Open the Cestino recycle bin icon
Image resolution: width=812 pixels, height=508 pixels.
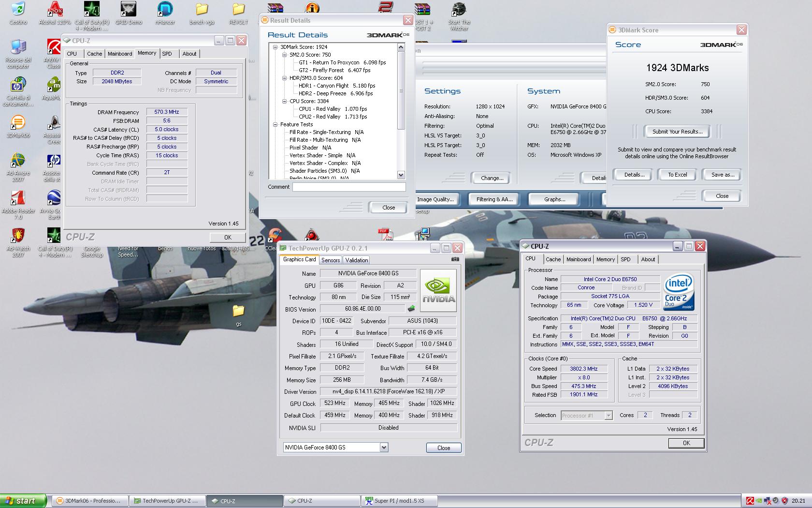[18, 13]
